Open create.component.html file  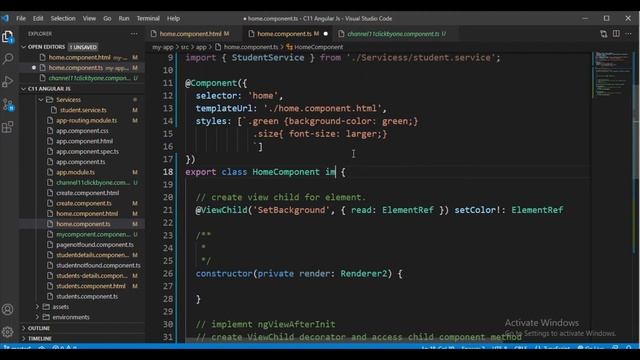tap(87, 193)
